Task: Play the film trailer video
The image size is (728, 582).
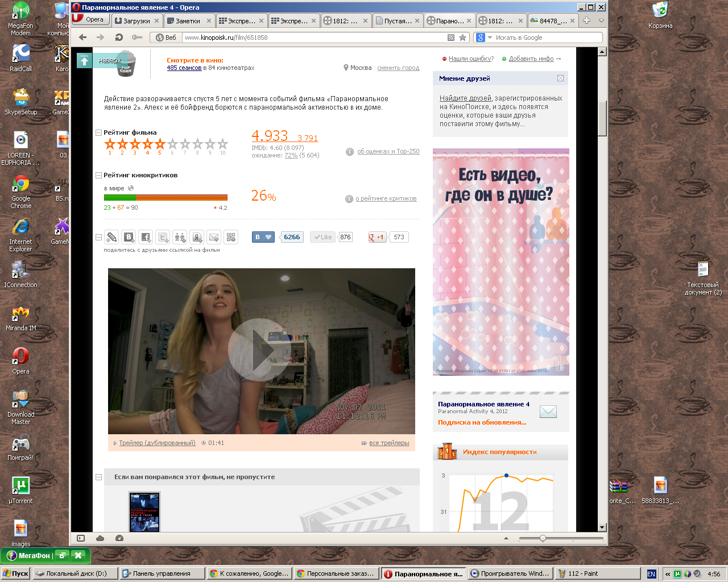Action: [259, 350]
